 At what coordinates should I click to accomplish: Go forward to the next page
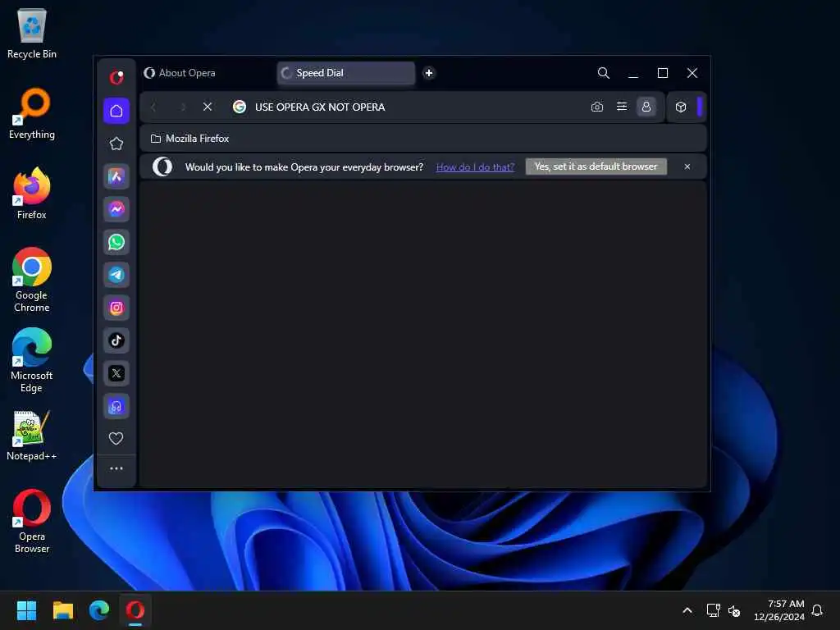click(183, 107)
